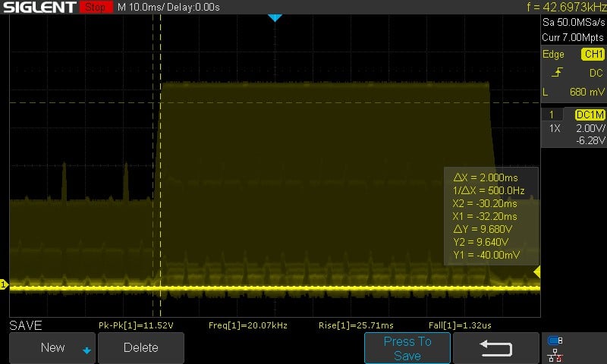This screenshot has height=364, width=607.
Task: Expand the New dropdown arrow
Action: point(86,350)
